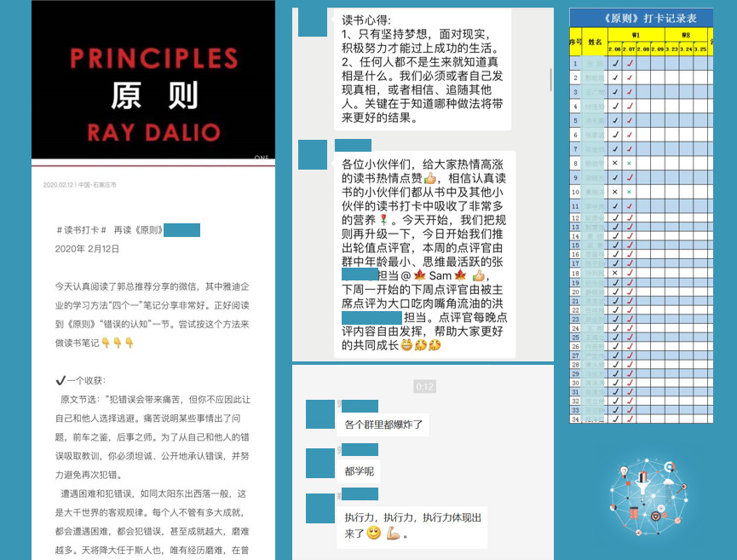Select the W1 week header cell

[636, 35]
